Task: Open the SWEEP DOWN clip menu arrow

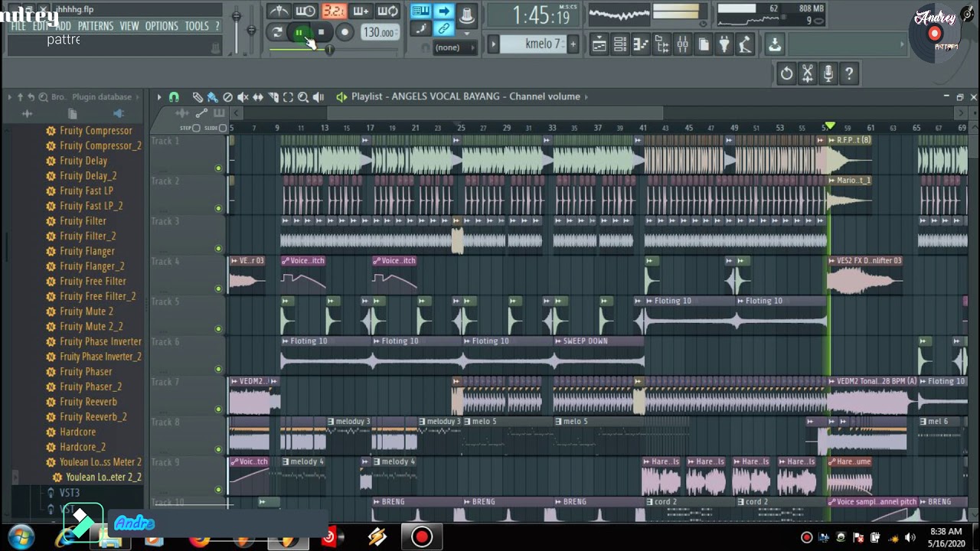Action: pyautogui.click(x=558, y=341)
